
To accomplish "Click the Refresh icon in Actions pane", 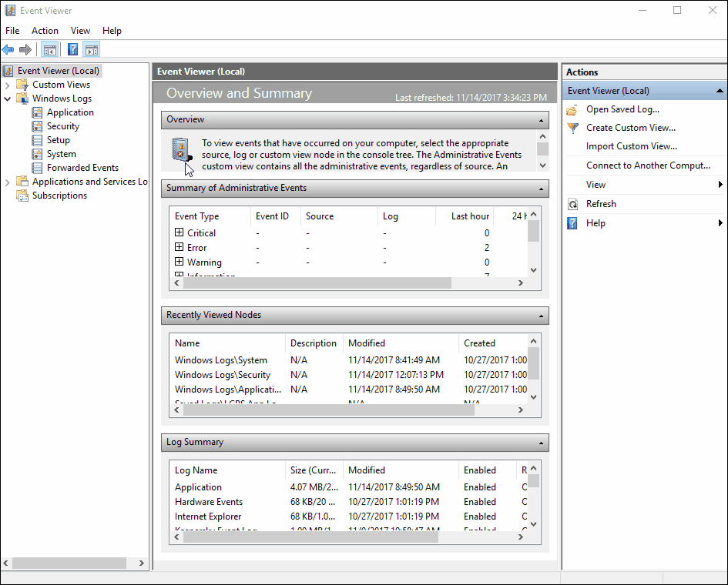I will (572, 204).
